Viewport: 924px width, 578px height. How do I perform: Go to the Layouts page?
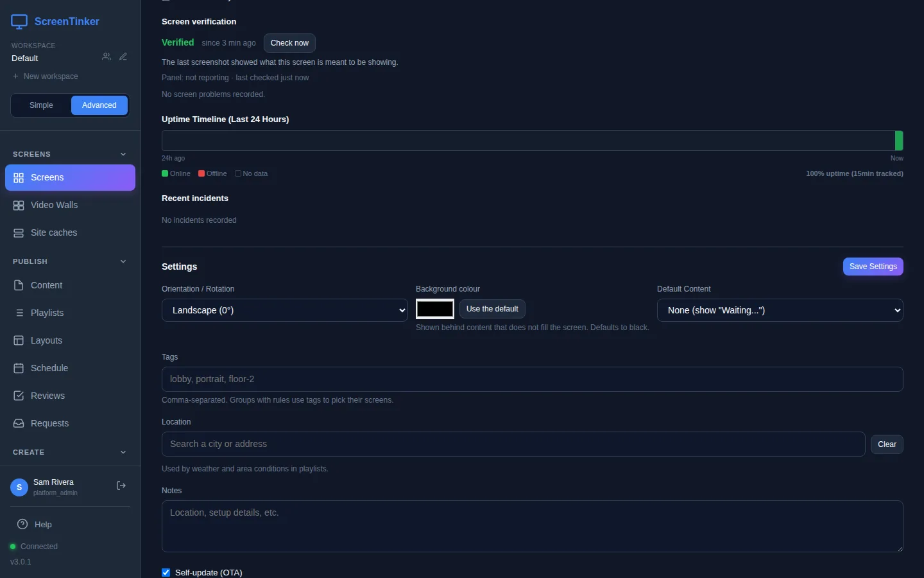click(x=70, y=340)
